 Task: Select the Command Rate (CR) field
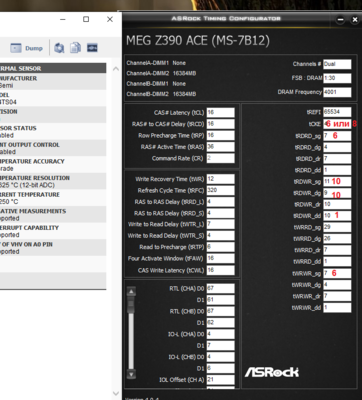[x=220, y=158]
